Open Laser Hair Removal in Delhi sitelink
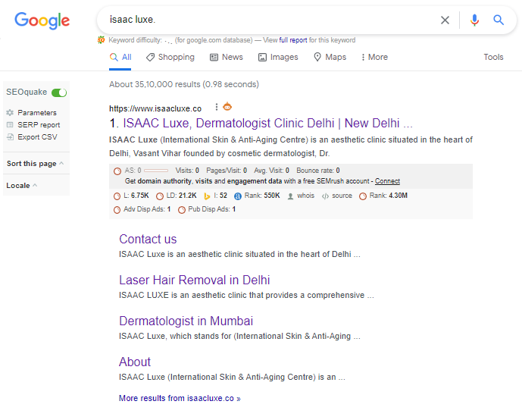The width and height of the screenshot is (522, 420). (x=195, y=280)
